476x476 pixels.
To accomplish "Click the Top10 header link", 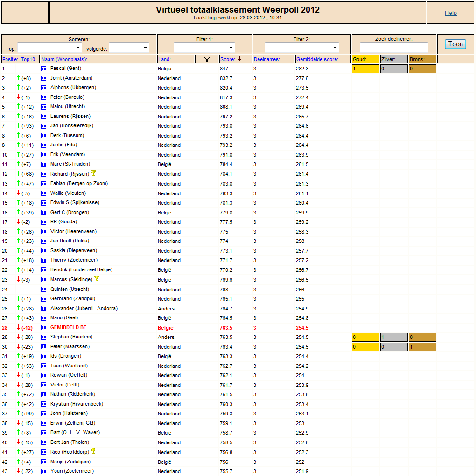I will [x=28, y=60].
